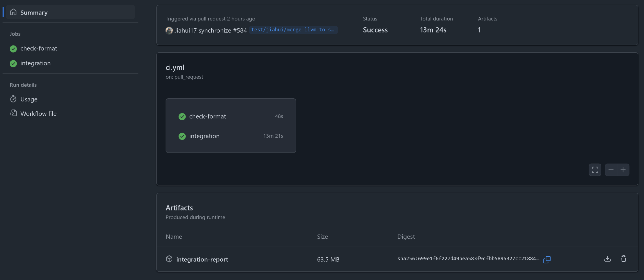Viewport: 644px width, 280px height.
Task: Open the Workflow file page
Action: click(38, 113)
